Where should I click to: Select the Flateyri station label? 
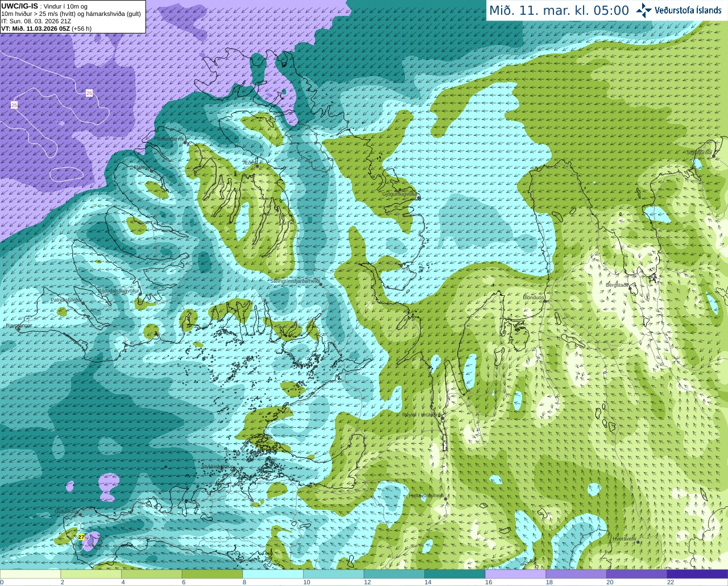[141, 168]
